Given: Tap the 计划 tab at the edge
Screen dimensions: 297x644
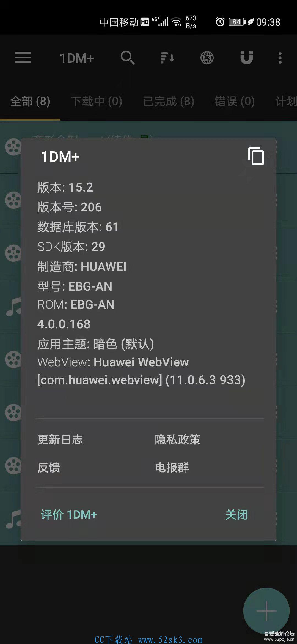Looking at the screenshot, I should click(x=286, y=101).
